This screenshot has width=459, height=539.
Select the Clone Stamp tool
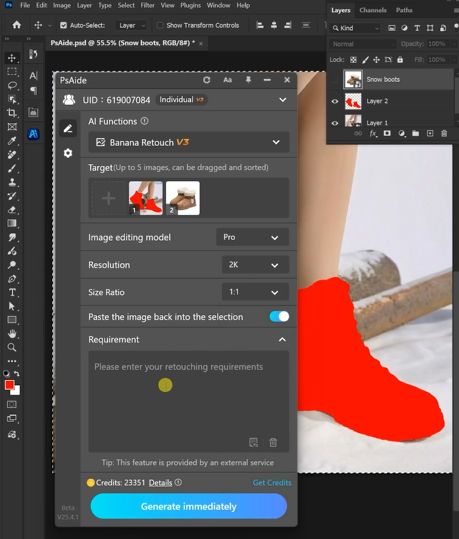[x=12, y=182]
